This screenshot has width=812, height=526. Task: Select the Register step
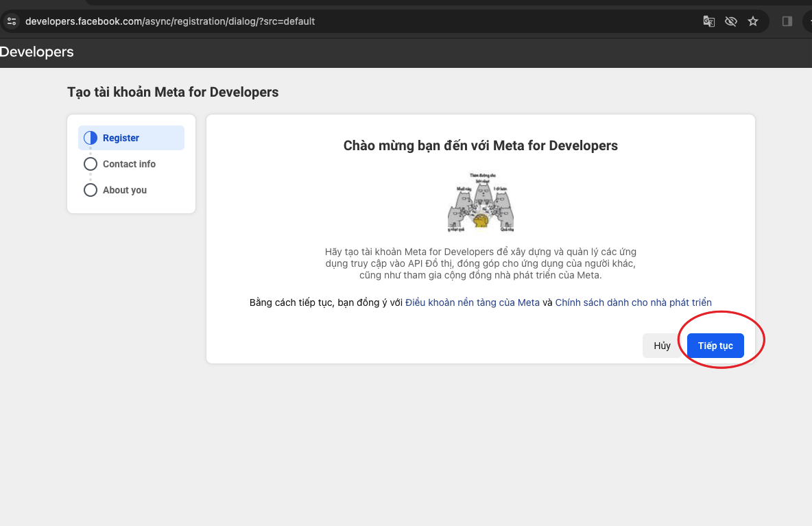click(x=131, y=138)
